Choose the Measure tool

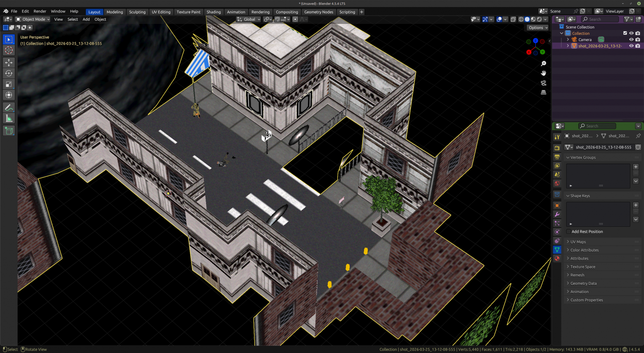pyautogui.click(x=9, y=119)
